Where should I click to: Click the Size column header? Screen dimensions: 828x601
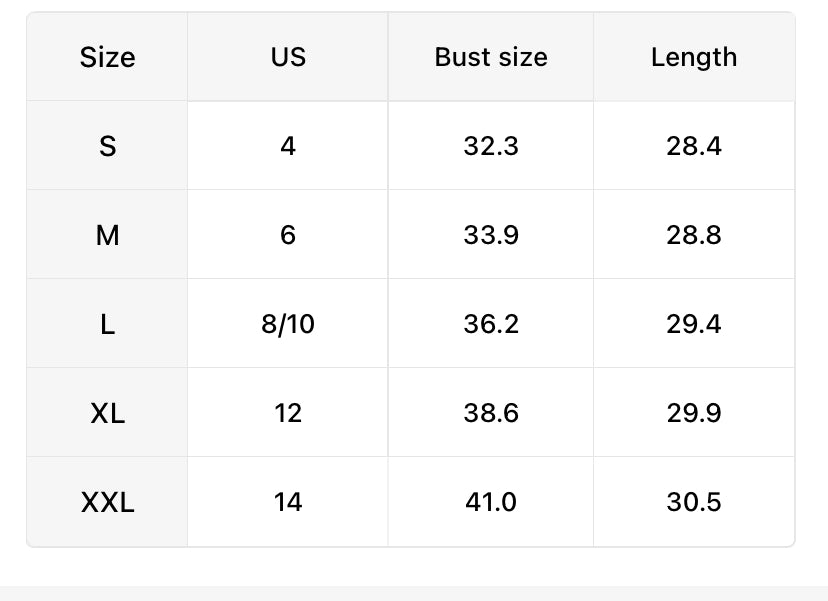[107, 57]
